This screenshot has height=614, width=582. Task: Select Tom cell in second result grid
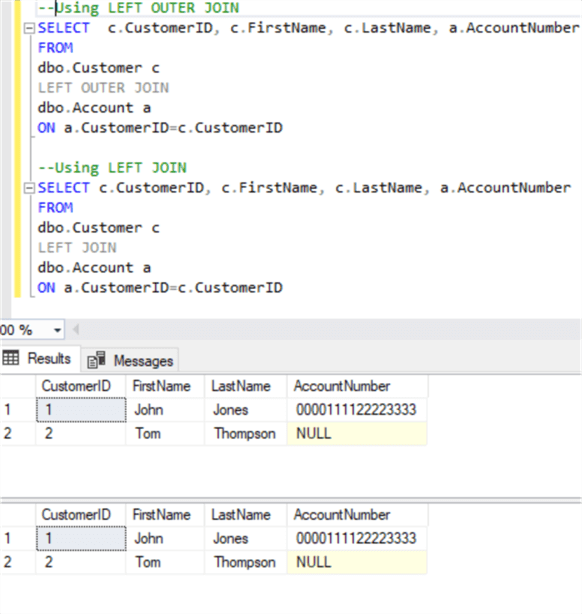(x=165, y=562)
